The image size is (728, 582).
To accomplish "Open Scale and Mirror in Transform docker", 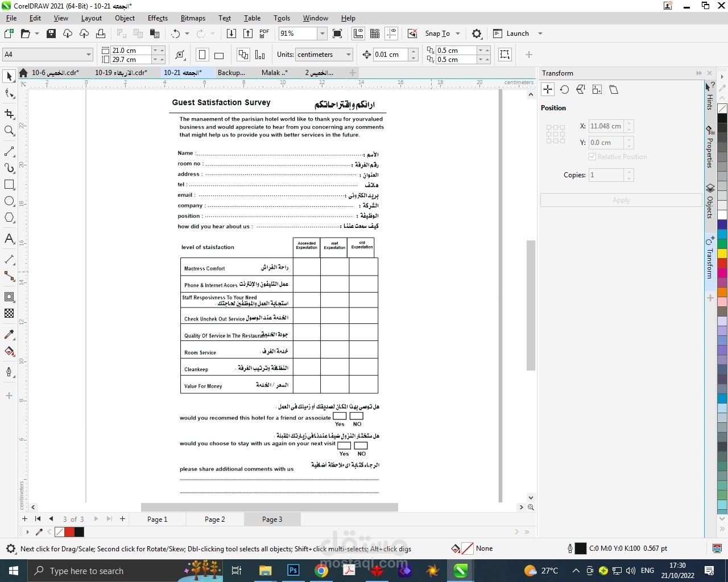I will (581, 89).
